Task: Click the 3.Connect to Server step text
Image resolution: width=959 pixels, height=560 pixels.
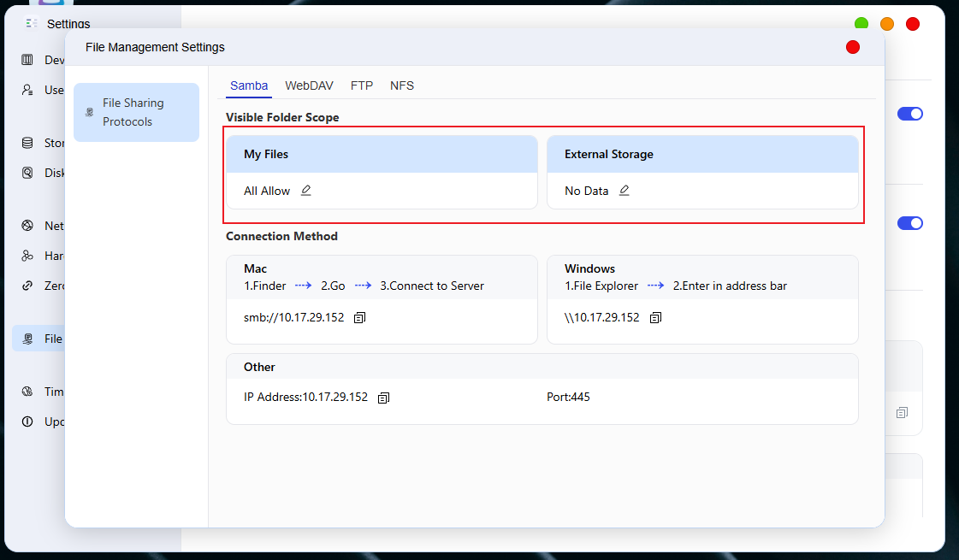Action: [432, 286]
